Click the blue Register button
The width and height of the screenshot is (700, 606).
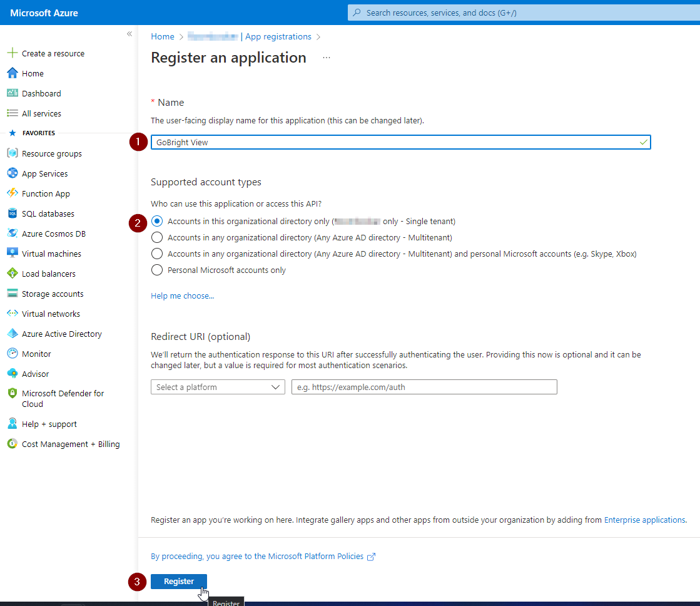pos(178,582)
